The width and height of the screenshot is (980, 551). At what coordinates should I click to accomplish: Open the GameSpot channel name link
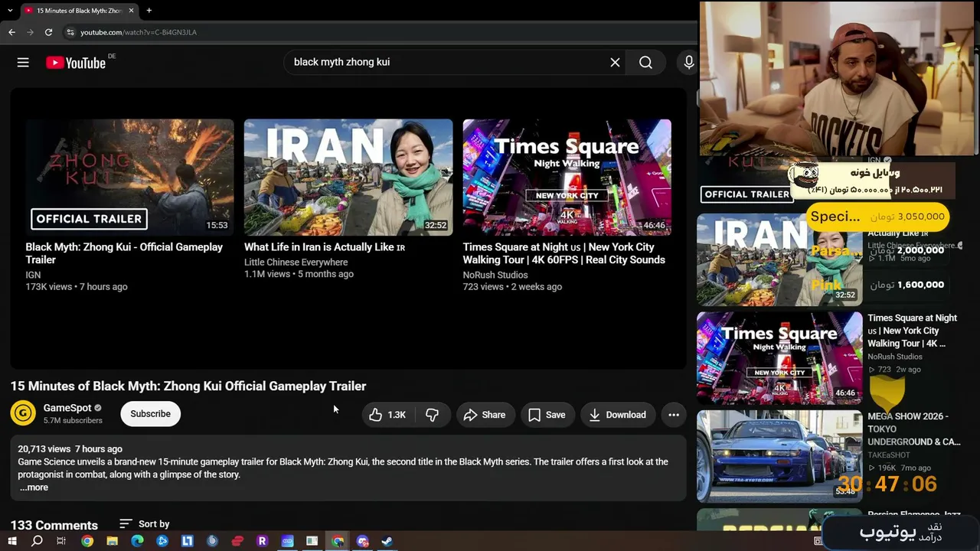[x=67, y=408]
